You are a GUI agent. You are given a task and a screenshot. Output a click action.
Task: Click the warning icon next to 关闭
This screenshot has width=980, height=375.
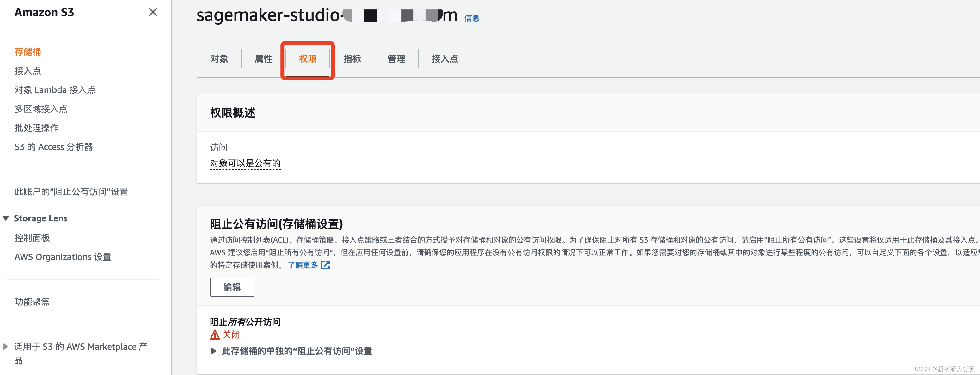(215, 335)
